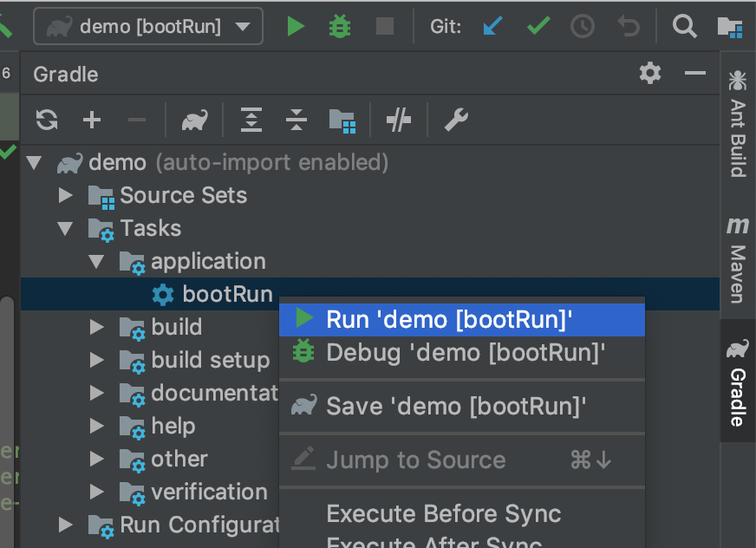The height and width of the screenshot is (548, 756).
Task: Click Execute Gradle Task elephant icon
Action: point(195,120)
